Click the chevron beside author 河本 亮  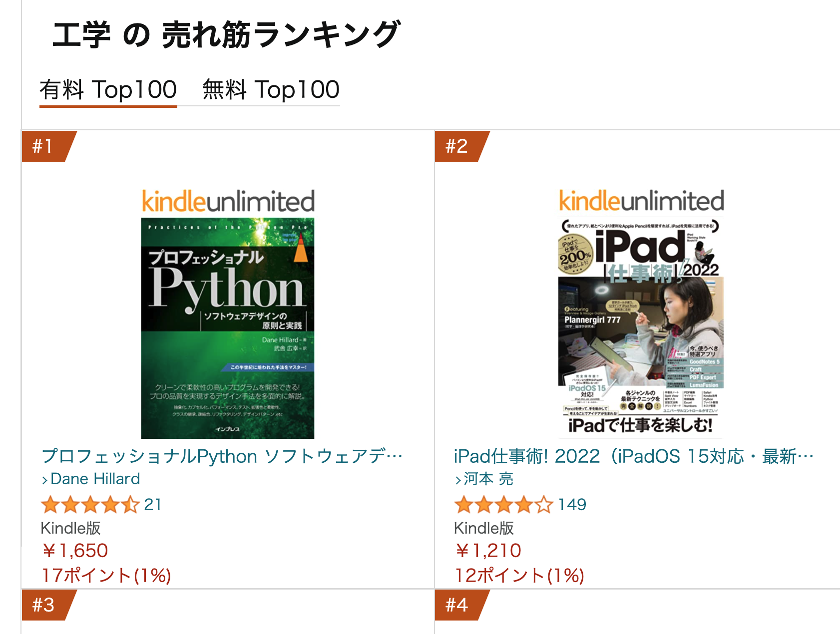pyautogui.click(x=458, y=480)
